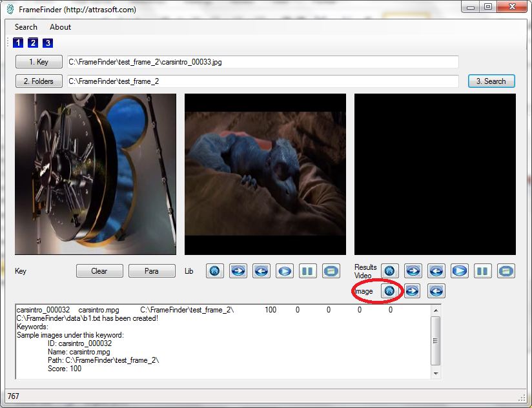Click Results Video home button

(x=390, y=270)
